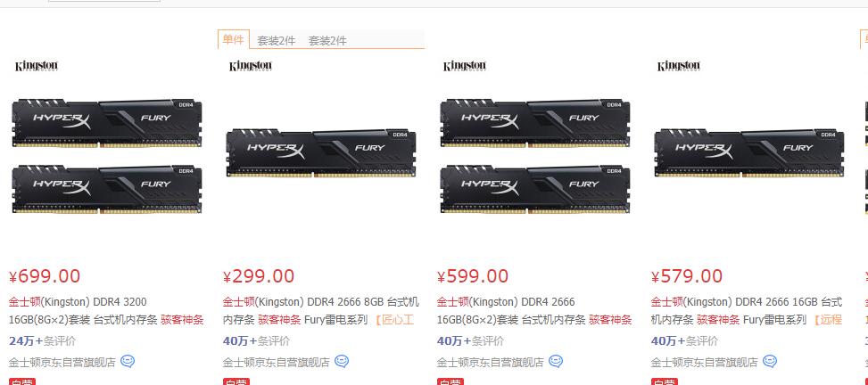Click Kingston logo above the ¥299.00 product
This screenshot has width=868, height=385.
click(x=250, y=66)
